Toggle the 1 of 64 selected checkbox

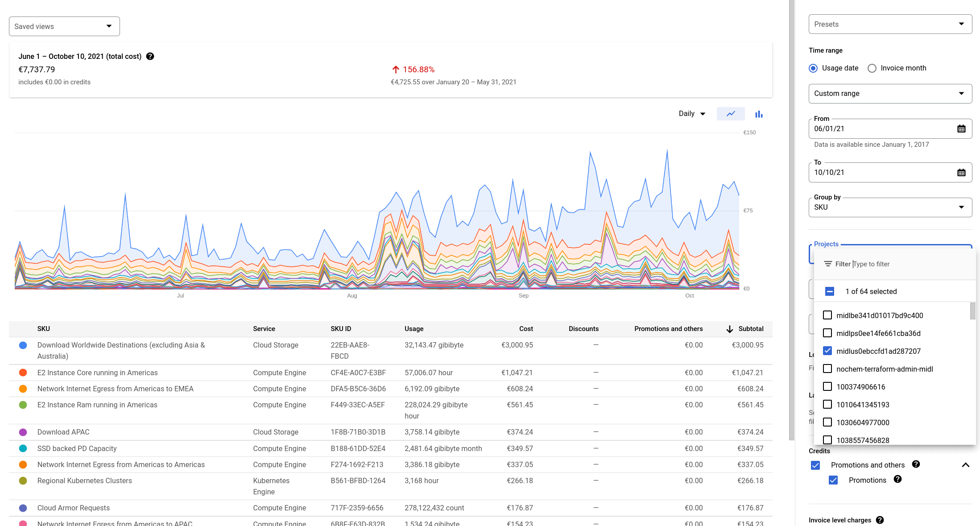pyautogui.click(x=830, y=291)
